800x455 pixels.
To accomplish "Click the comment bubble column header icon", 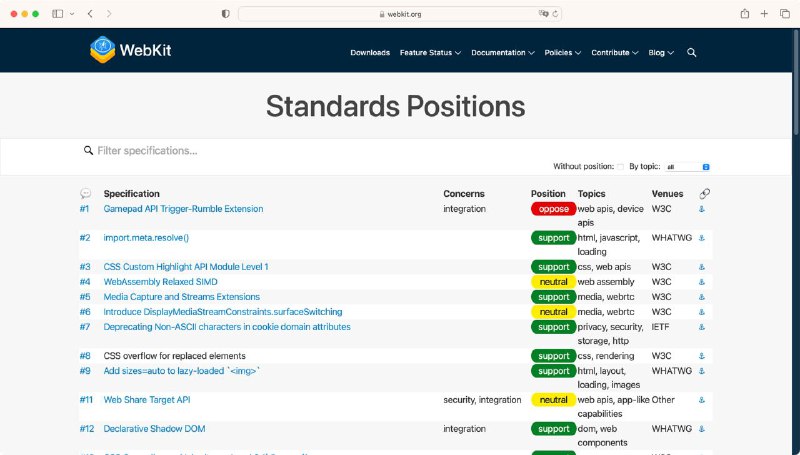I will [x=85, y=194].
